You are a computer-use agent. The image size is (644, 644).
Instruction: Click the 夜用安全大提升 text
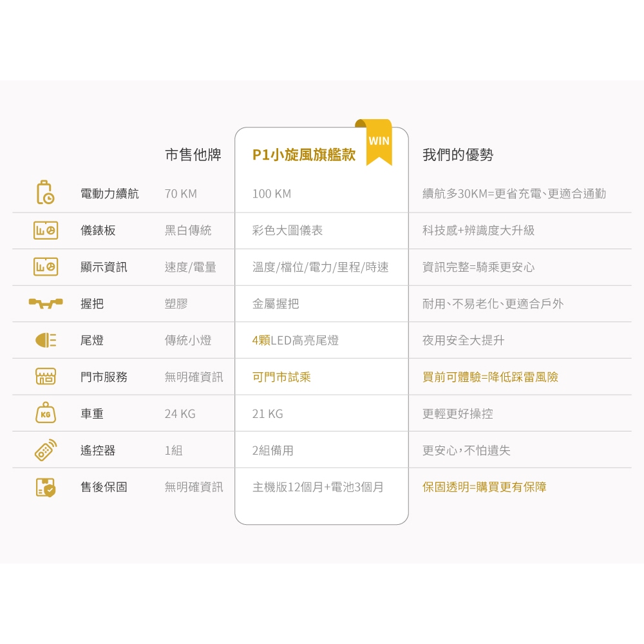(x=463, y=340)
